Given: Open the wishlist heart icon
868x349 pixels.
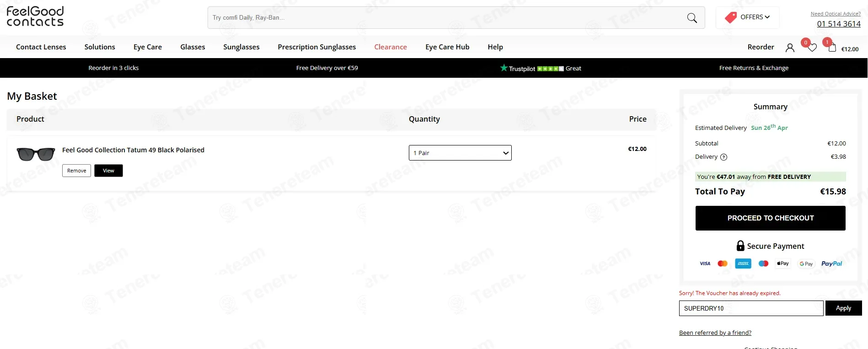Looking at the screenshot, I should click(812, 48).
